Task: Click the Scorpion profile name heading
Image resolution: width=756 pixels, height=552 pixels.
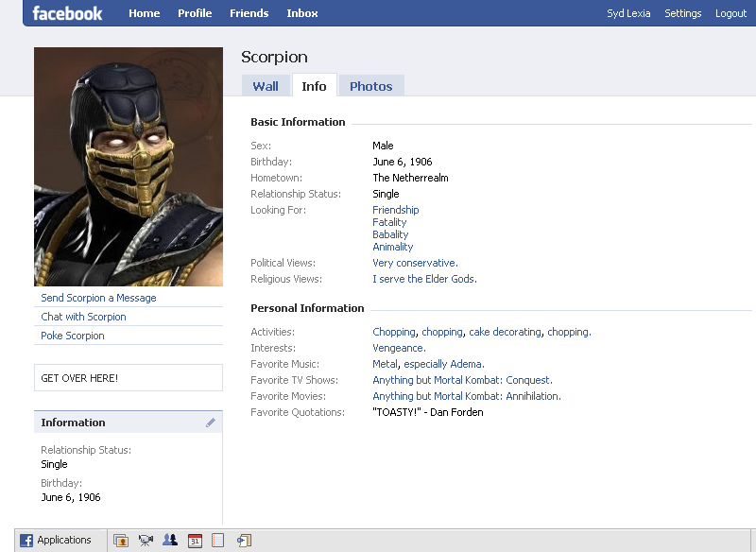Action: (274, 57)
